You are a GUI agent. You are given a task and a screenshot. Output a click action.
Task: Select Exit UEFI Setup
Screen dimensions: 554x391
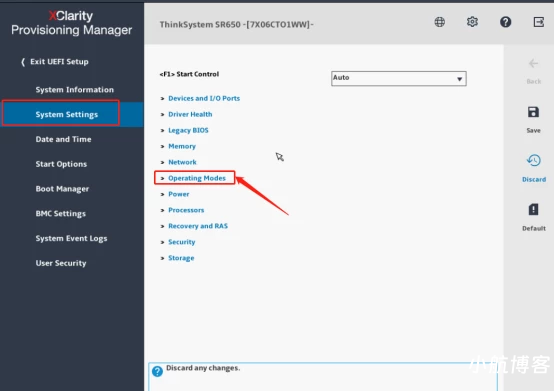tap(54, 62)
